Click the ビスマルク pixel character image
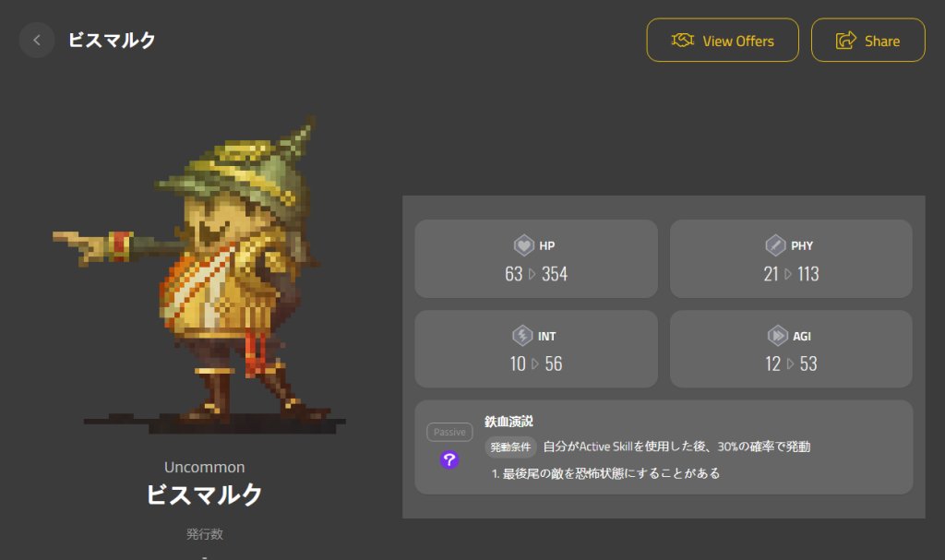This screenshot has width=945, height=560. tap(199, 274)
